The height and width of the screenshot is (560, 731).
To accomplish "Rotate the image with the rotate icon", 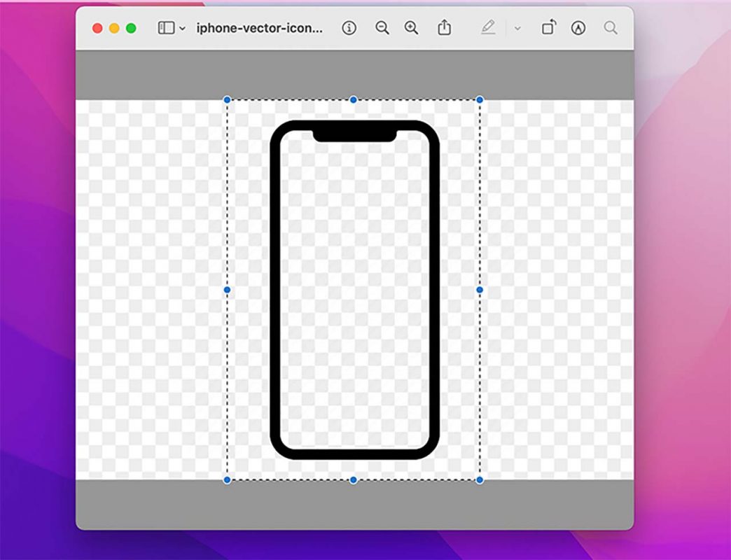I will click(x=549, y=28).
